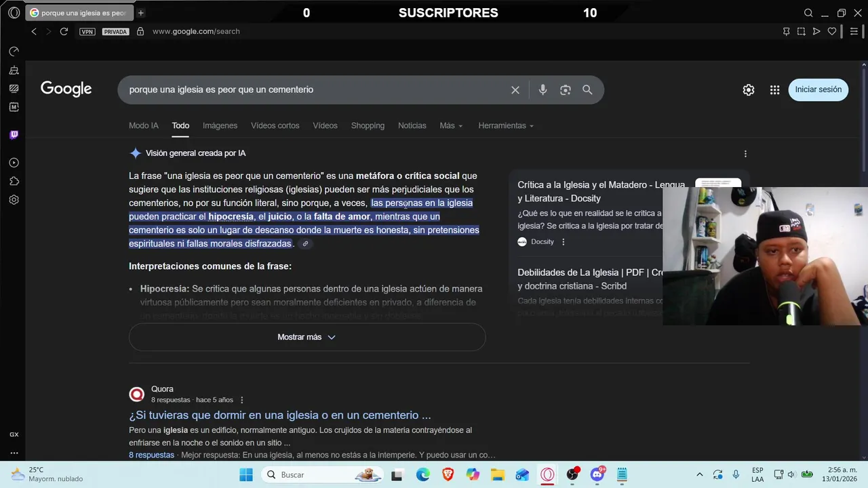Search open tabs with magnifier icon
Viewport: 868px width, 488px height.
click(808, 13)
